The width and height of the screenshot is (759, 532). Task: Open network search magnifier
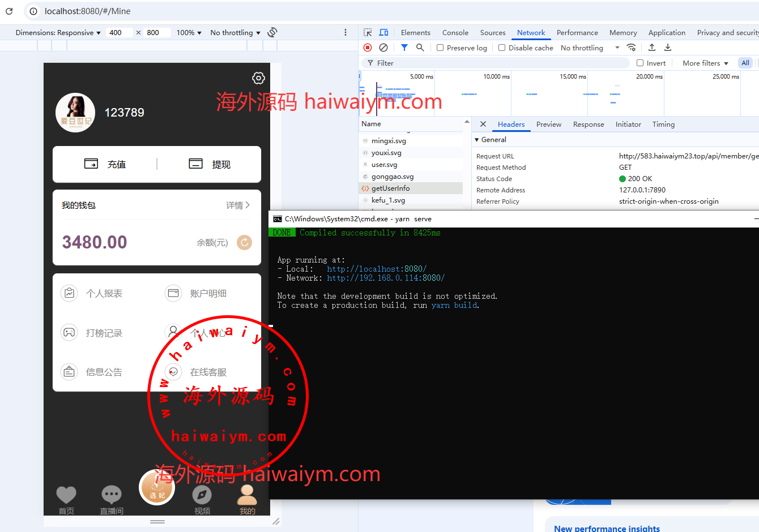point(420,48)
